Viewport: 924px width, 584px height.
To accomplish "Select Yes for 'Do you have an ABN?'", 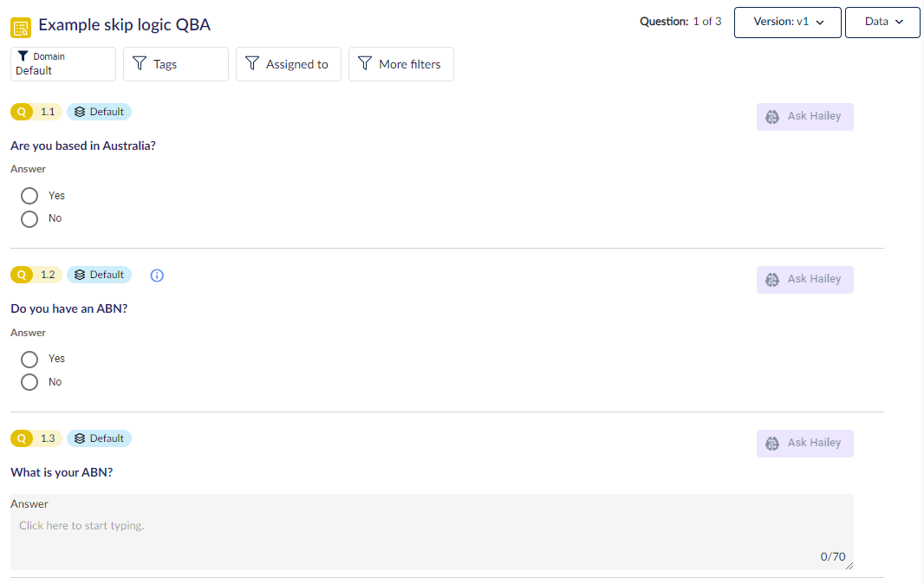I will 29,360.
